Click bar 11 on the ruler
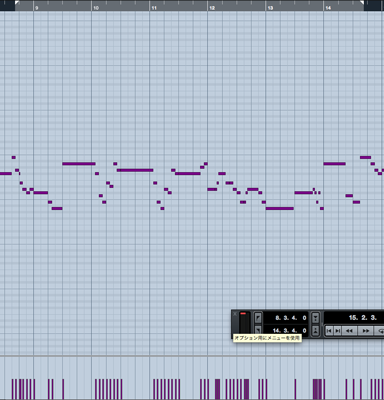The height and width of the screenshot is (400, 384). pos(154,8)
